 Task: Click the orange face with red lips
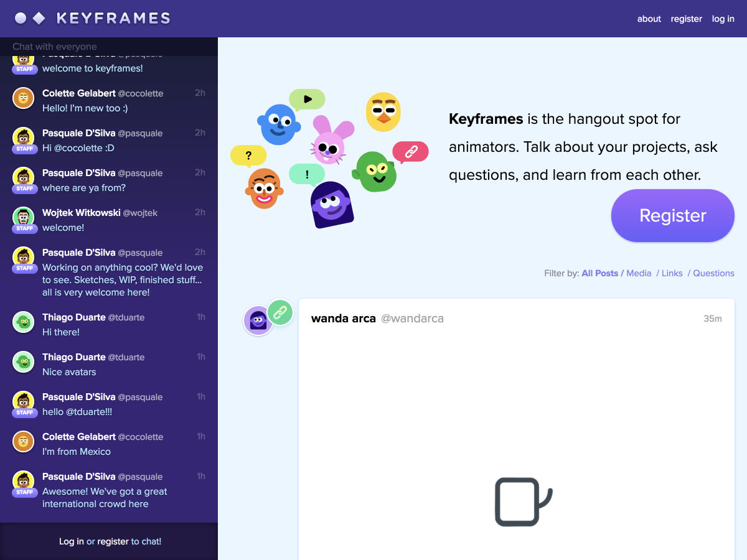[x=265, y=189]
